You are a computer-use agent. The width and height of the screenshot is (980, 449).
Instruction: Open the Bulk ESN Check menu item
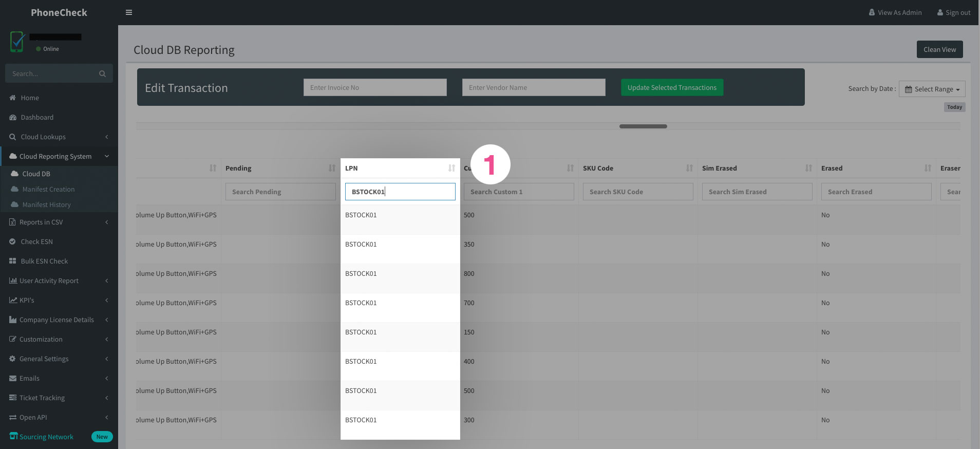coord(59,261)
